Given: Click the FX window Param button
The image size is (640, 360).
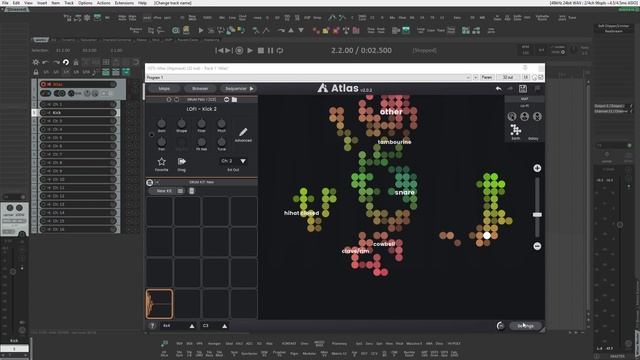Looking at the screenshot, I should (x=487, y=77).
